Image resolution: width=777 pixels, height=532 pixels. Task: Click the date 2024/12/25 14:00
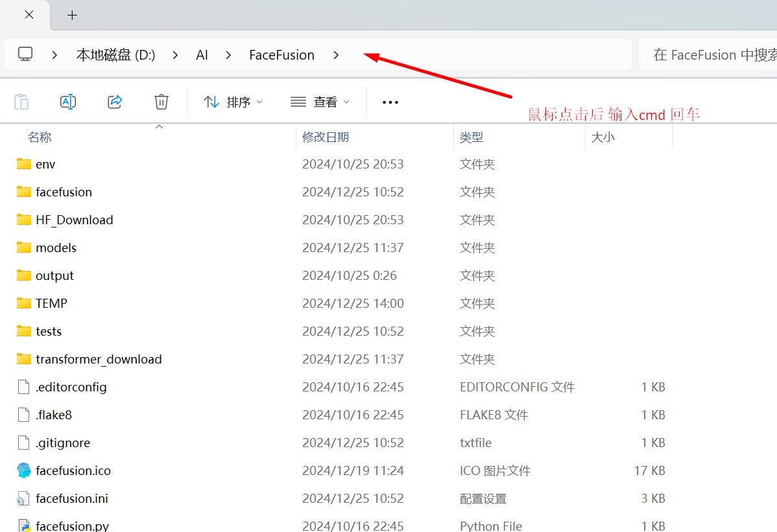tap(353, 303)
